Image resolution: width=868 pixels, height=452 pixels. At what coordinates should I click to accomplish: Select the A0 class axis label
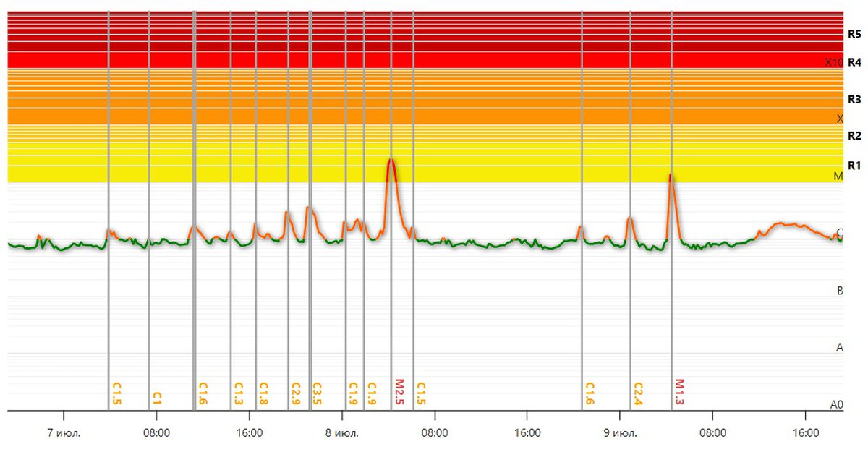coord(836,405)
